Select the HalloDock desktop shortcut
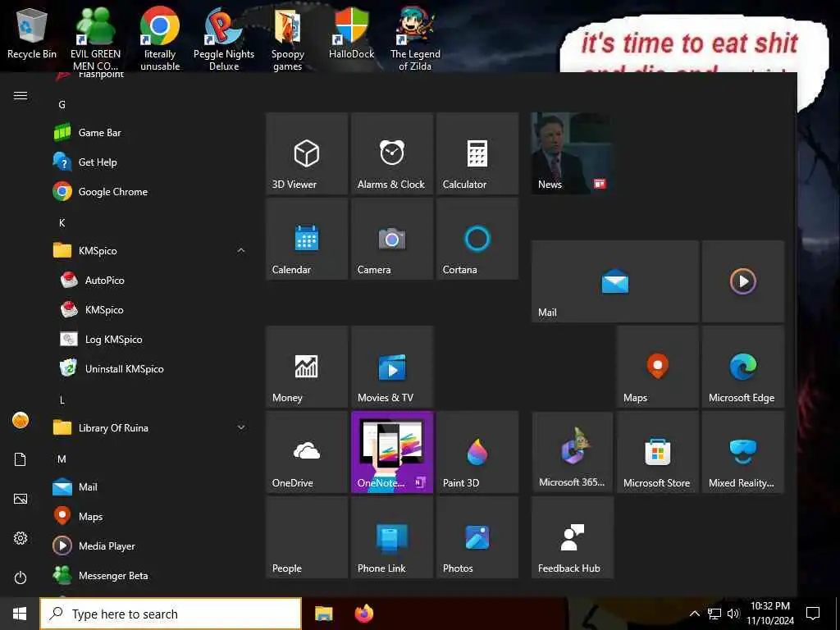The image size is (840, 630). (x=351, y=33)
